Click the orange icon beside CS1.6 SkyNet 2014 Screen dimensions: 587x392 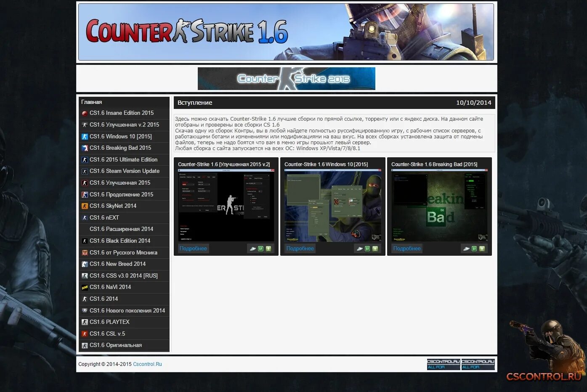(85, 206)
